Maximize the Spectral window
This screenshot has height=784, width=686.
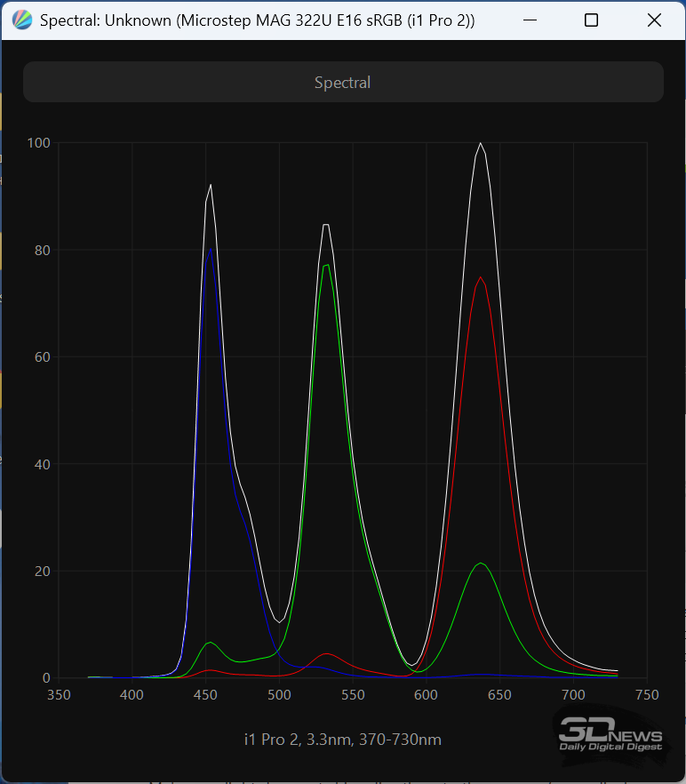click(x=592, y=20)
